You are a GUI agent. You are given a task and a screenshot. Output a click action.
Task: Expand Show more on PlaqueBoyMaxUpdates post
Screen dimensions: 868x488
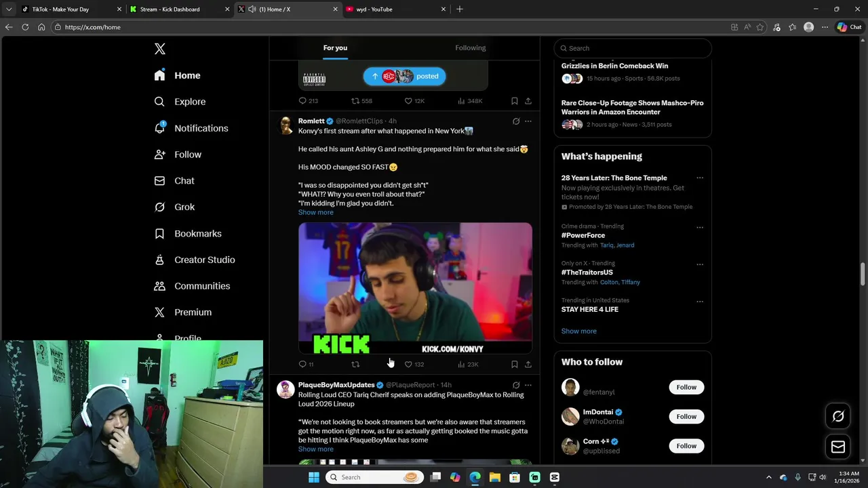315,449
